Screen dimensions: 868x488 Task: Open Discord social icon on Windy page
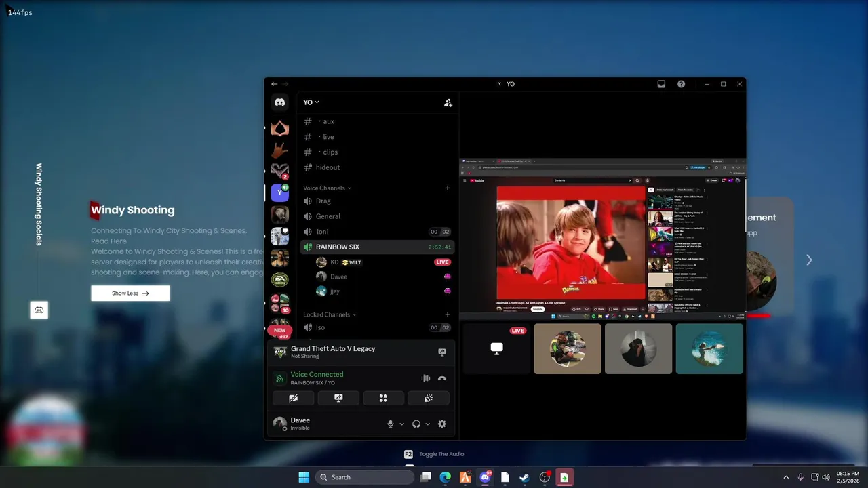pos(39,310)
